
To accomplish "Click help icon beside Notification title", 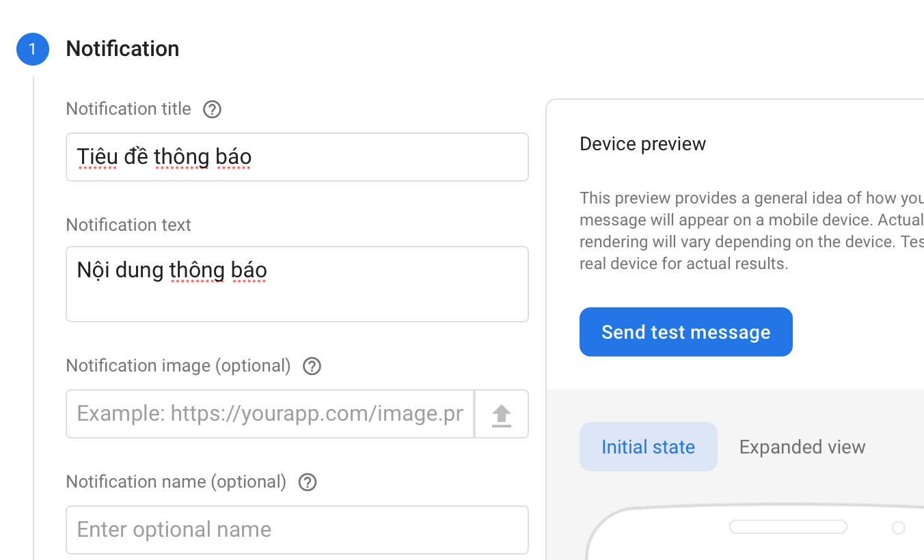I will [x=213, y=109].
